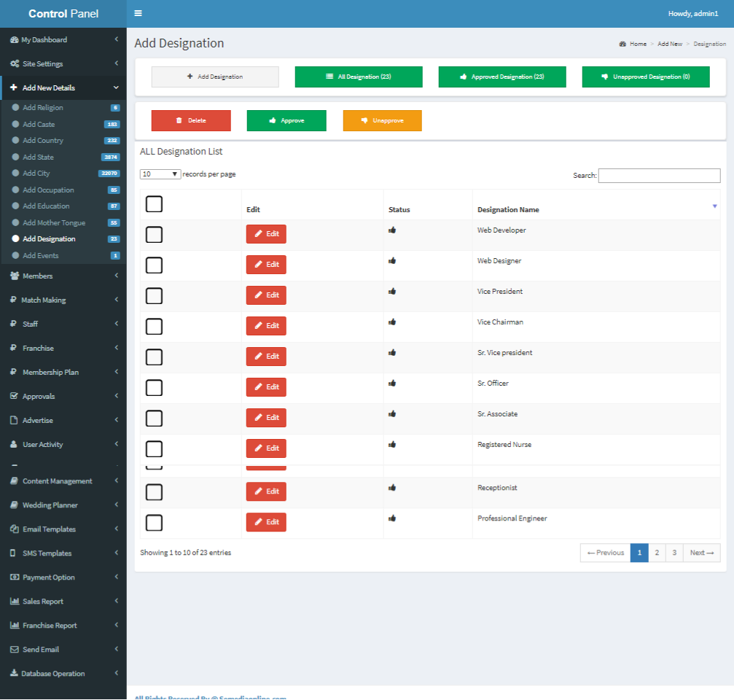Click the Email Templates copy icon
This screenshot has width=734, height=700.
click(15, 529)
